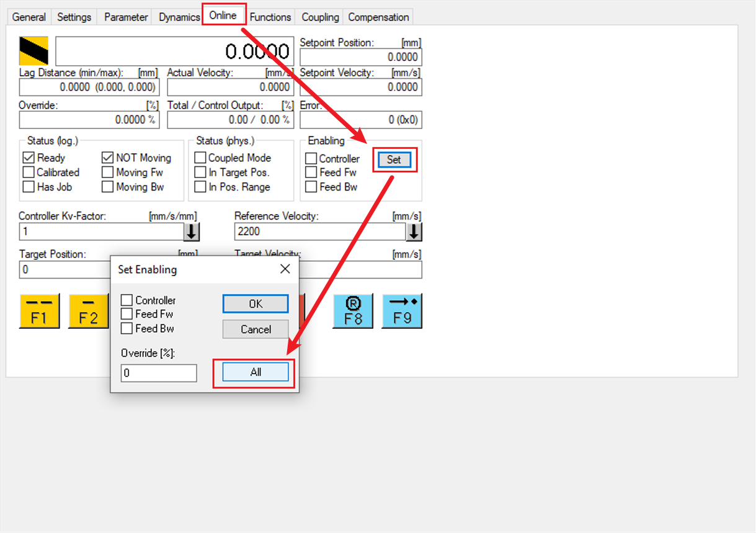
Task: Click the F9 move to target button
Action: pos(402,311)
